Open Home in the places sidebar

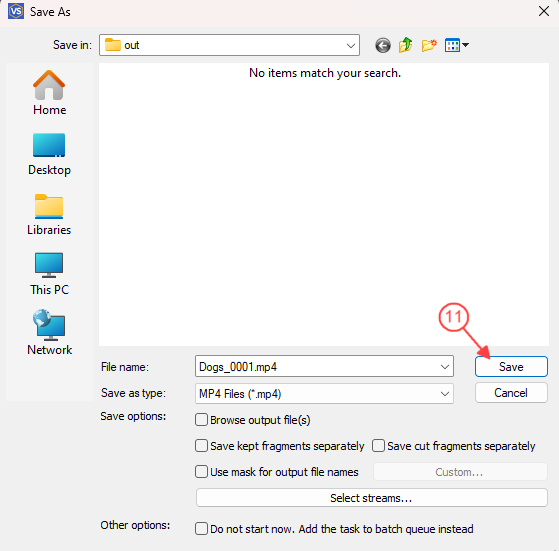(x=49, y=92)
